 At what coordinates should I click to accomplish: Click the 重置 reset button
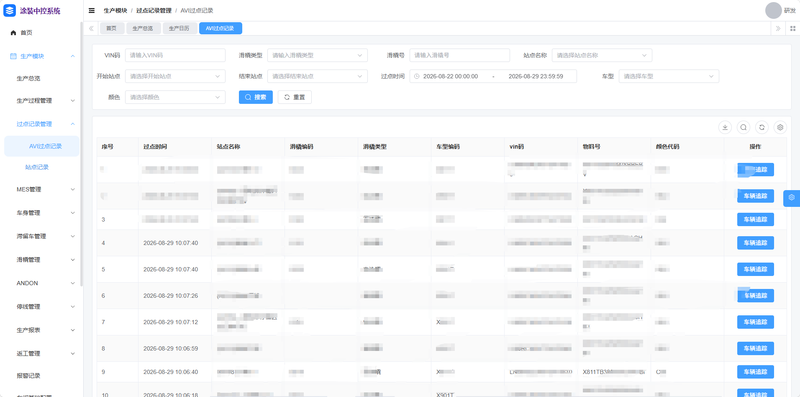coord(294,97)
